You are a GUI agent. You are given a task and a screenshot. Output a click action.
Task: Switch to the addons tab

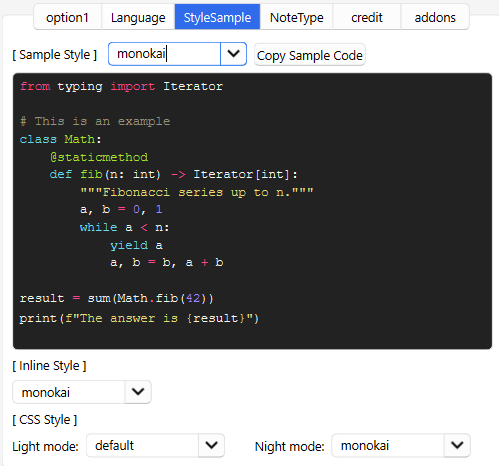coord(435,17)
